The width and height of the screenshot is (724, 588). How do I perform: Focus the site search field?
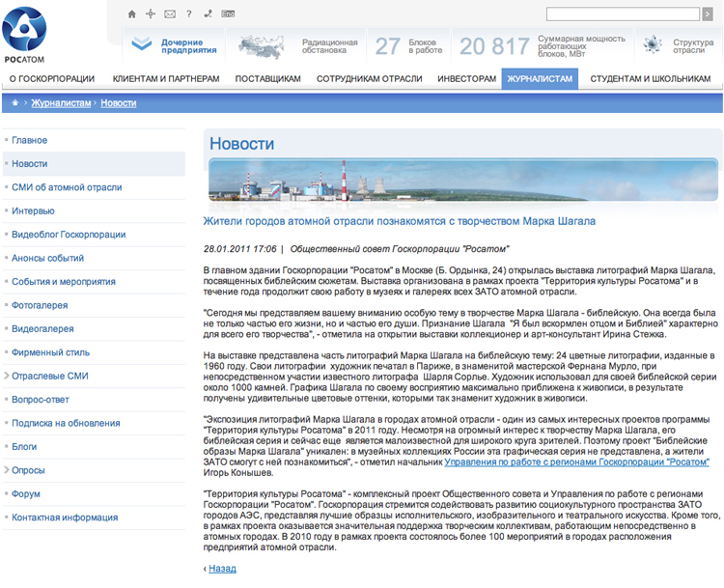coord(623,14)
